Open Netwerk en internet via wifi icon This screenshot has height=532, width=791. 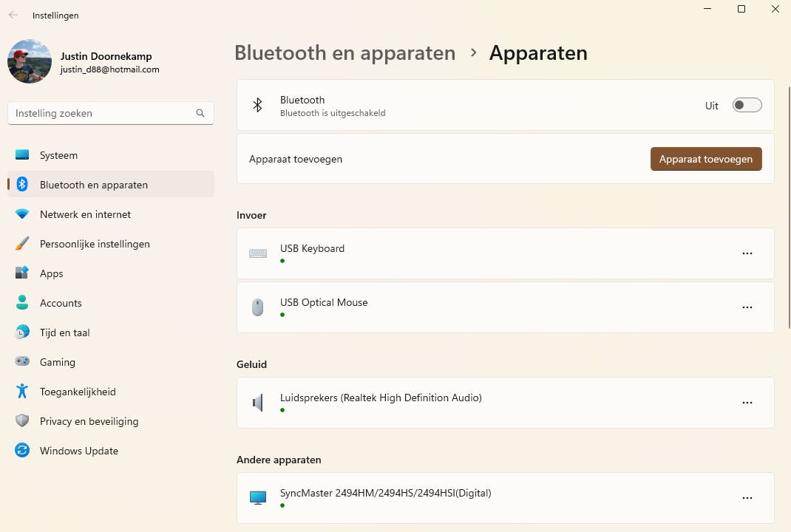22,214
